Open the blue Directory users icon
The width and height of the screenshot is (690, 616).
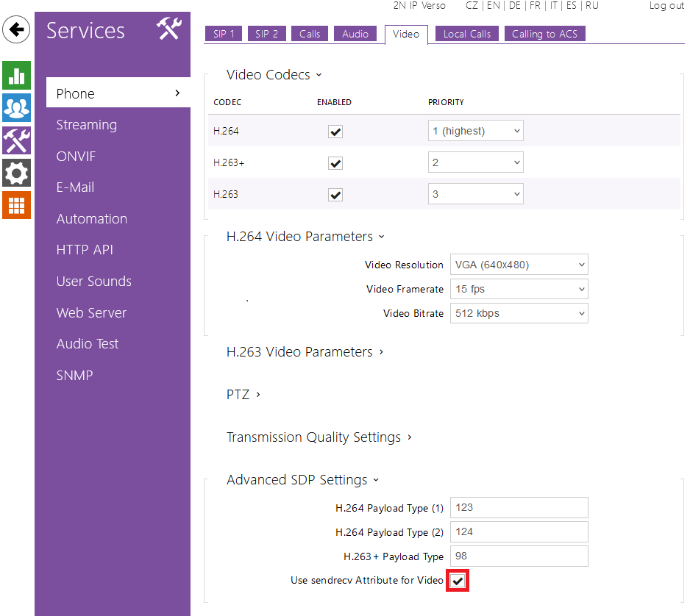point(16,108)
